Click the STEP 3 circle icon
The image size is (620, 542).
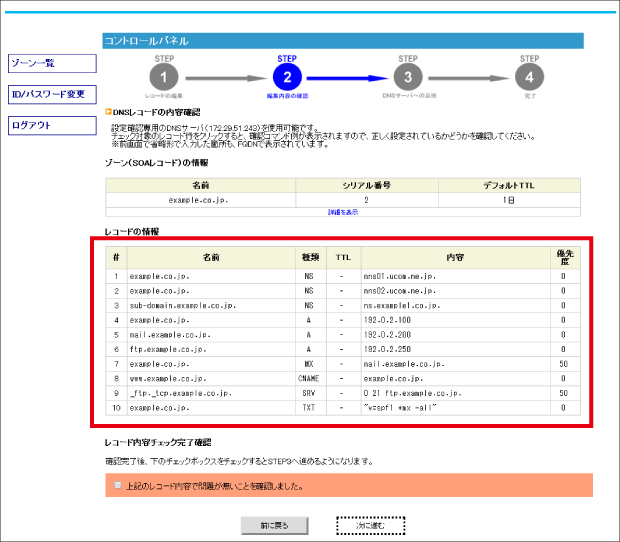(408, 77)
